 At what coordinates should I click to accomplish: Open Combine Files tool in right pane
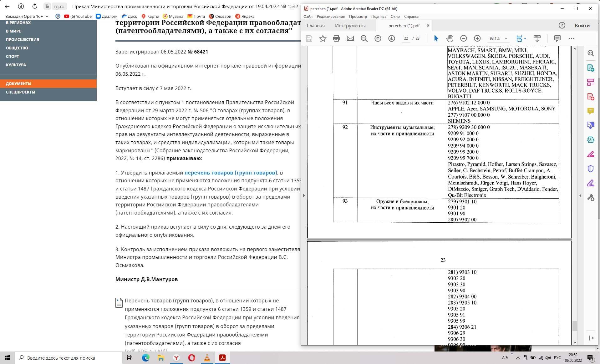coord(590,125)
